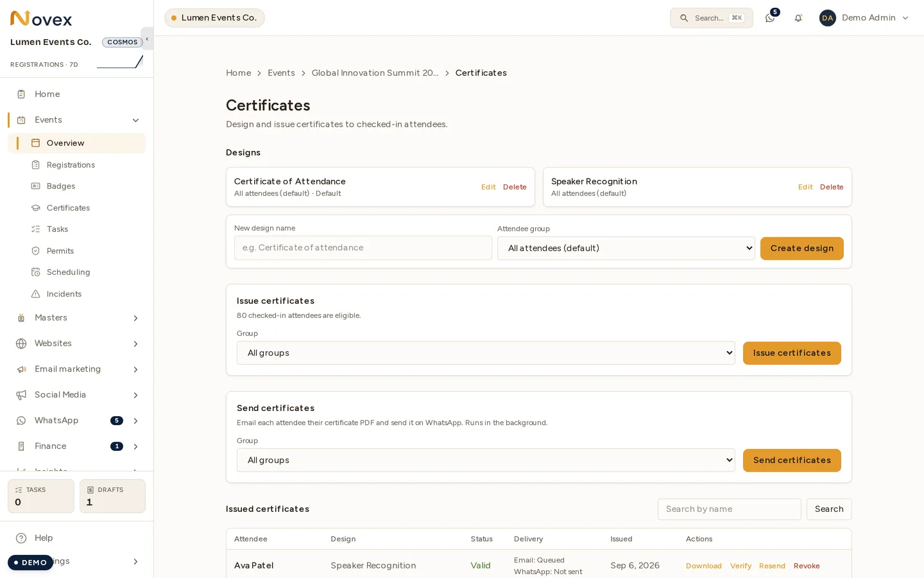Revoke Ava Patel's certificate

[x=807, y=566]
